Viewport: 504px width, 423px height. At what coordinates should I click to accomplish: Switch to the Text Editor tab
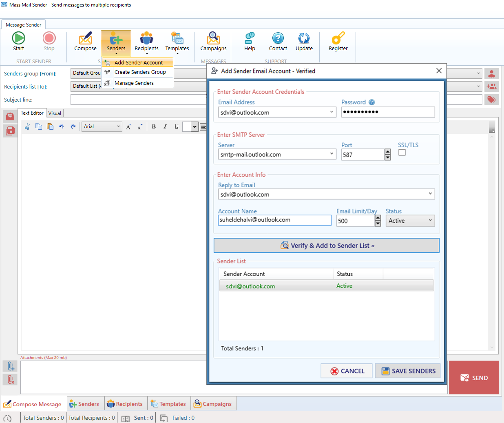tap(32, 113)
